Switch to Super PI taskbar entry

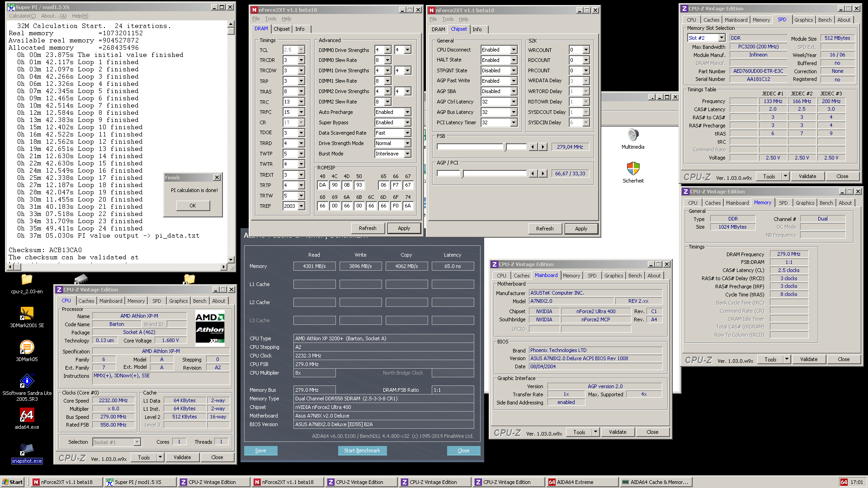point(140,482)
